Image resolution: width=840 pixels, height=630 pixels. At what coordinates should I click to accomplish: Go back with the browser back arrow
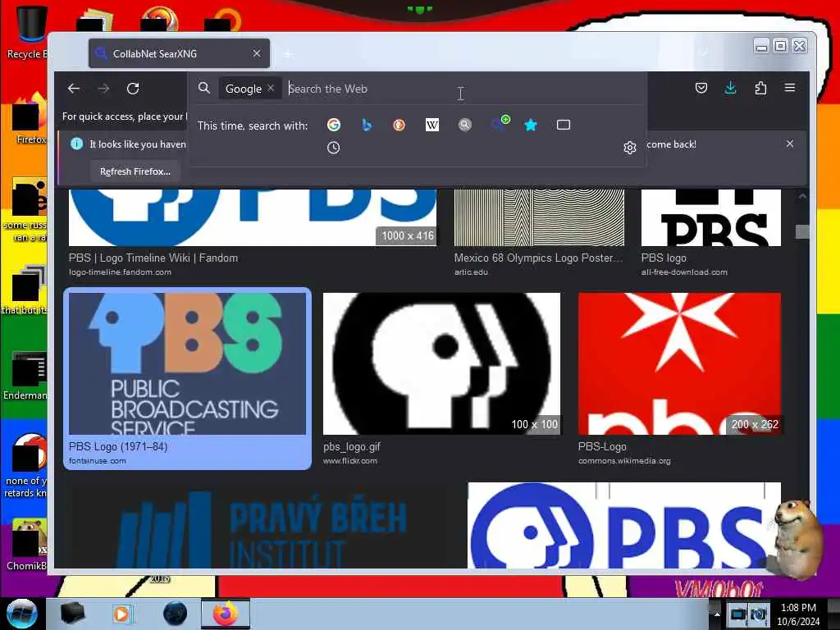click(x=74, y=89)
